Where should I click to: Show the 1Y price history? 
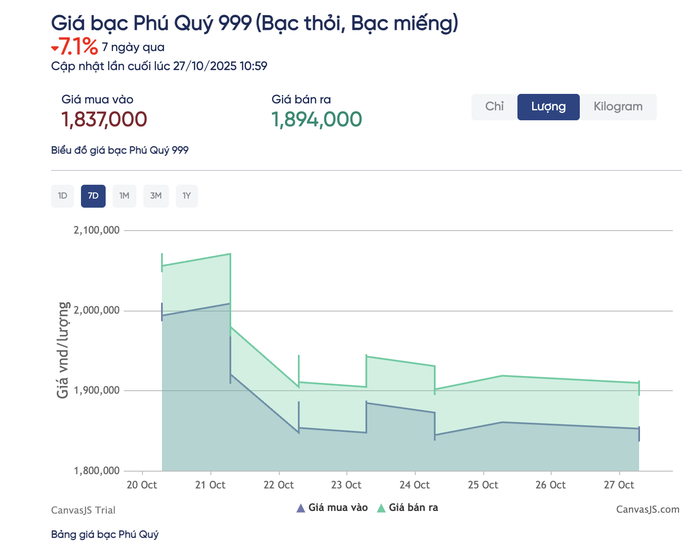click(186, 196)
